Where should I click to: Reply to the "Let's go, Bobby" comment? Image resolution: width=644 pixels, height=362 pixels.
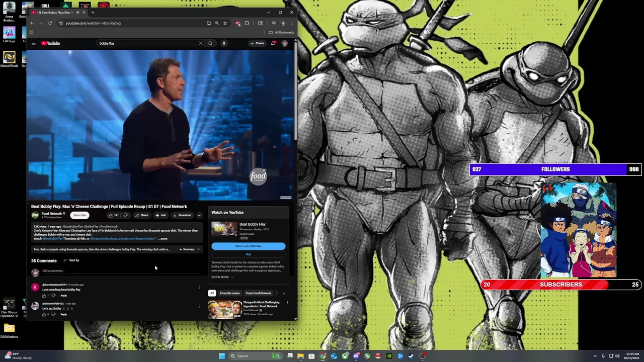pos(63,314)
